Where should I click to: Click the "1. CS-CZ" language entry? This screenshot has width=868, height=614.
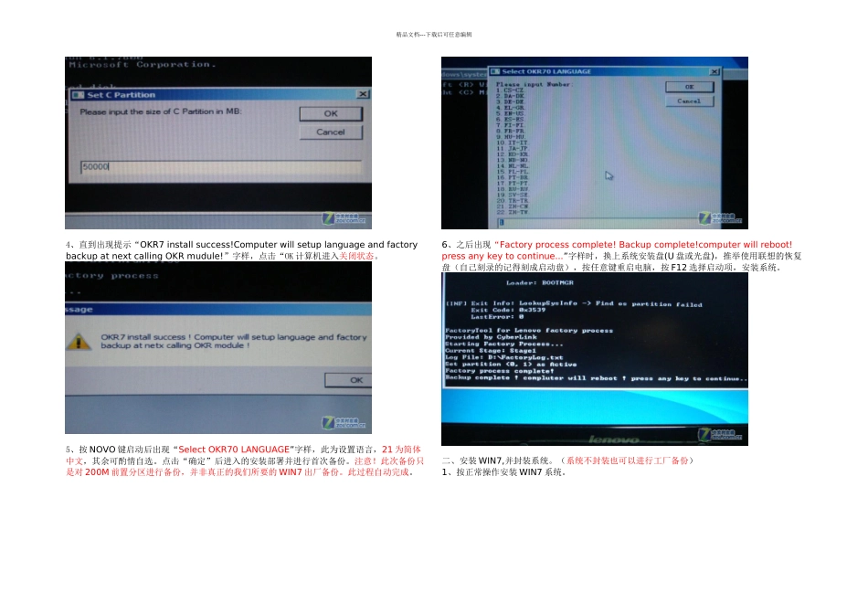(510, 90)
